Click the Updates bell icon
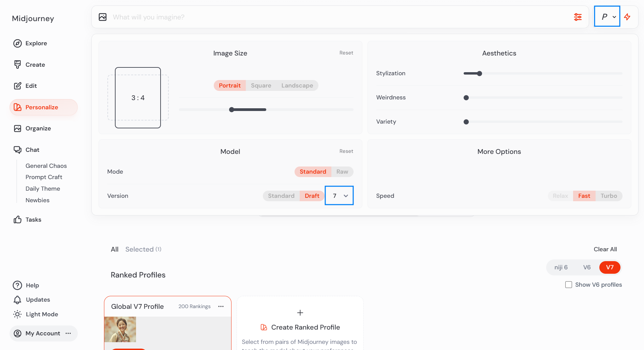The height and width of the screenshot is (350, 644). click(x=17, y=300)
